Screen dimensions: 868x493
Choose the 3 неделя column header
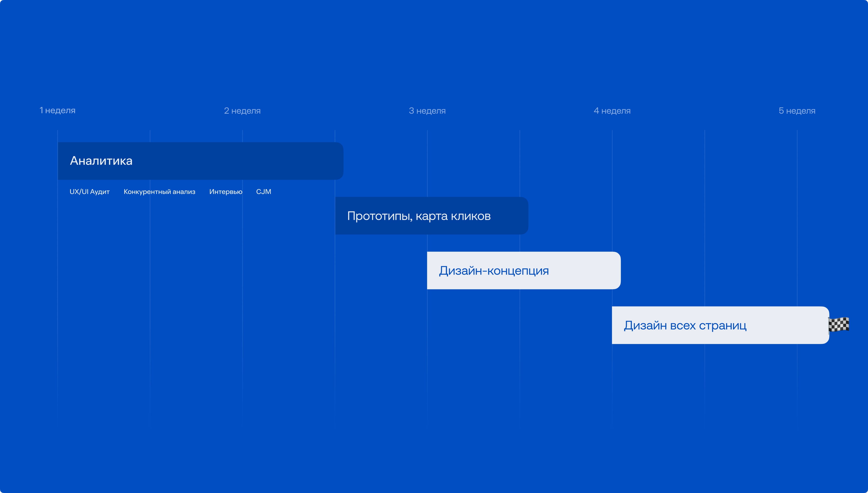[x=427, y=111]
